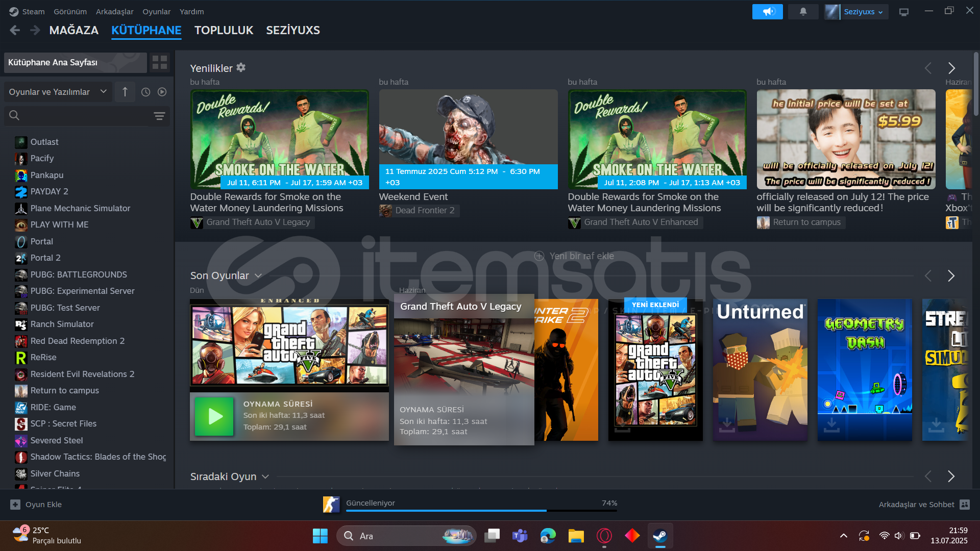Expand the Sıradaki Oyun shelf dropdown
This screenshot has height=551, width=980.
click(265, 477)
